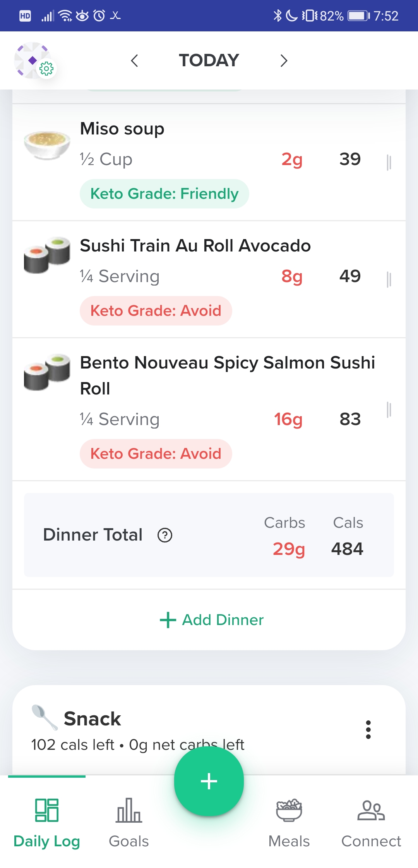Tap green floating plus button
The image size is (418, 868).
(x=209, y=781)
